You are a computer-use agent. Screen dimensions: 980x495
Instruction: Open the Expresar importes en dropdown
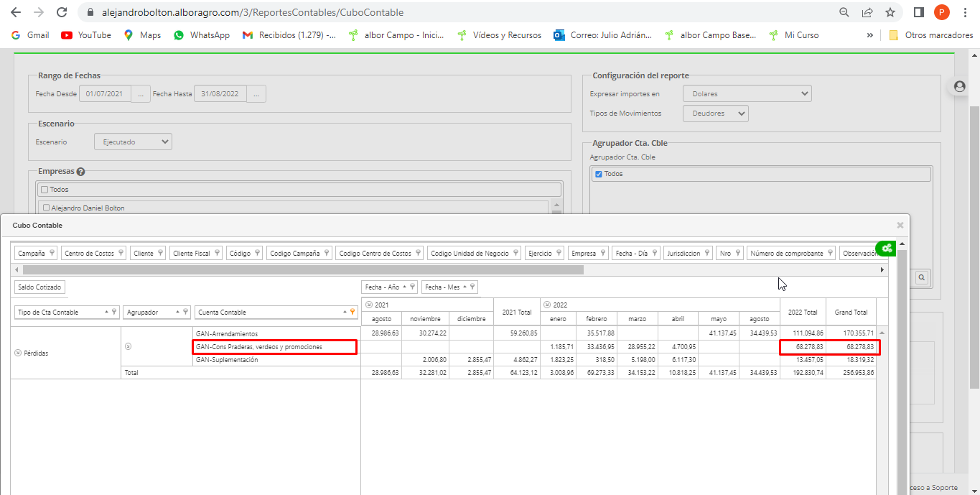pos(746,93)
